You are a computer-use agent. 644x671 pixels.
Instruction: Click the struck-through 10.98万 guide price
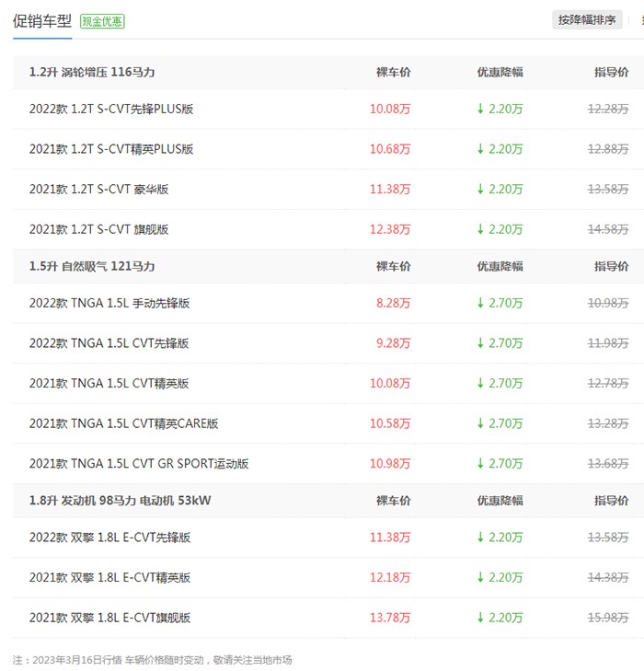[608, 303]
